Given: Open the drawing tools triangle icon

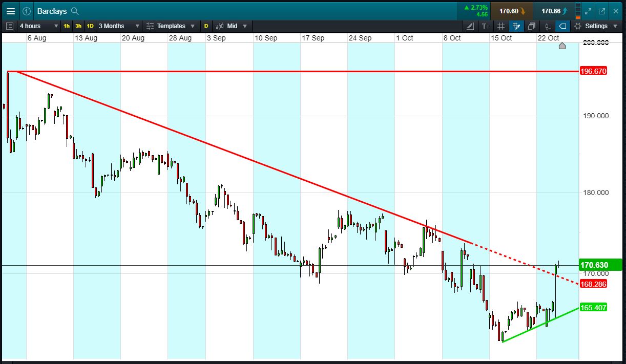Looking at the screenshot, I should coord(471,26).
